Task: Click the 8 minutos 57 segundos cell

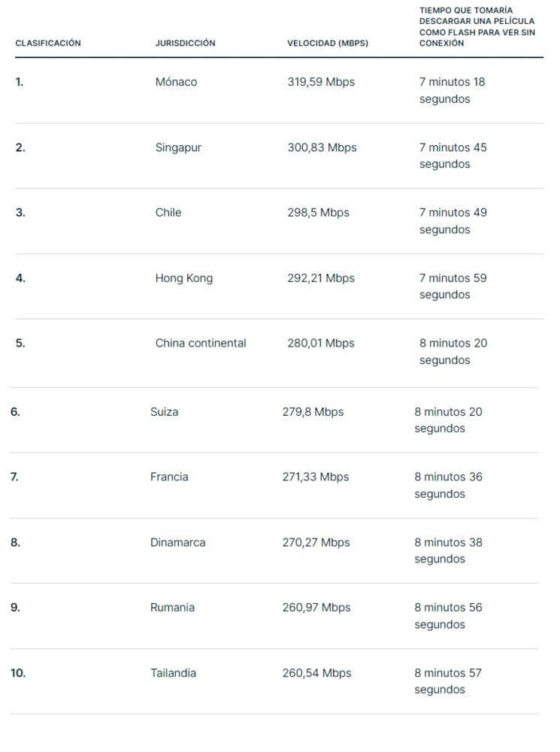Action: coord(448,681)
